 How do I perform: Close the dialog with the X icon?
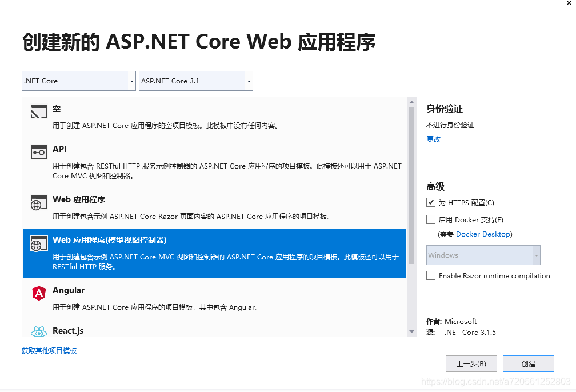[569, 3]
